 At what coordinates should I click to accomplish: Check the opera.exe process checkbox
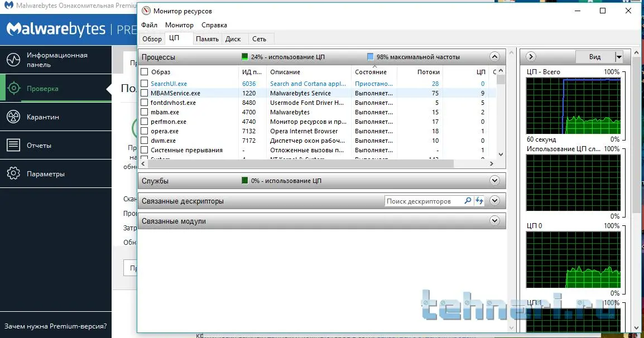(x=144, y=131)
